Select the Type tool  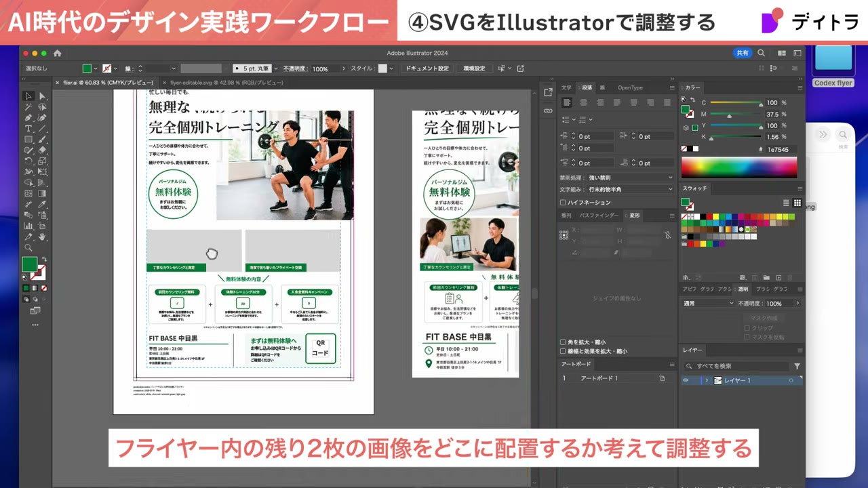coord(28,128)
